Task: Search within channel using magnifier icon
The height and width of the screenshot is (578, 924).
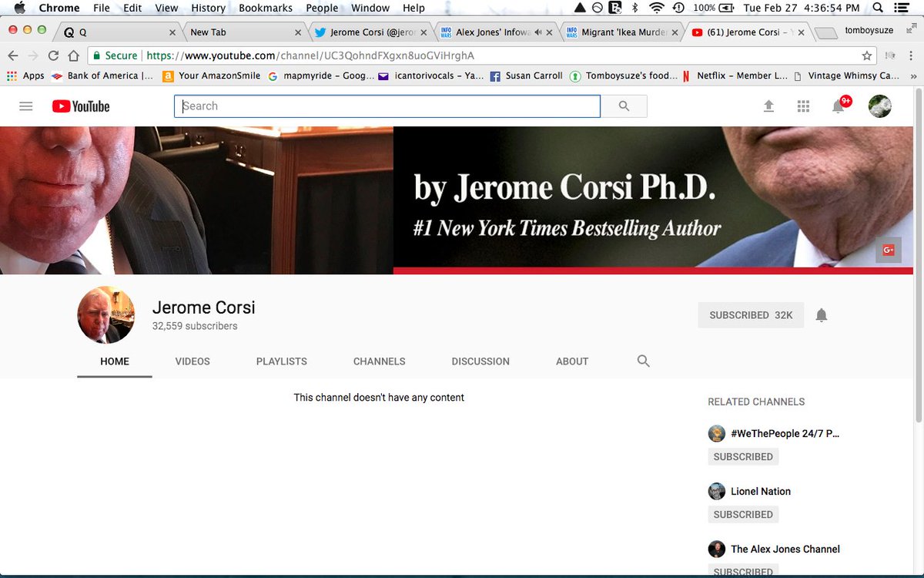Action: click(x=644, y=361)
